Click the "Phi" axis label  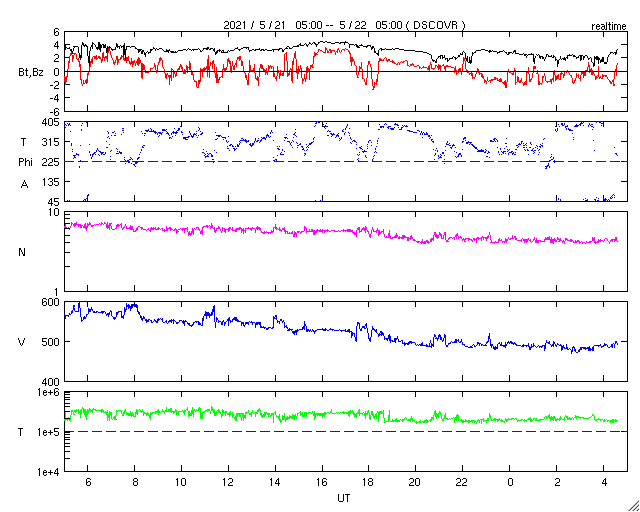point(24,163)
